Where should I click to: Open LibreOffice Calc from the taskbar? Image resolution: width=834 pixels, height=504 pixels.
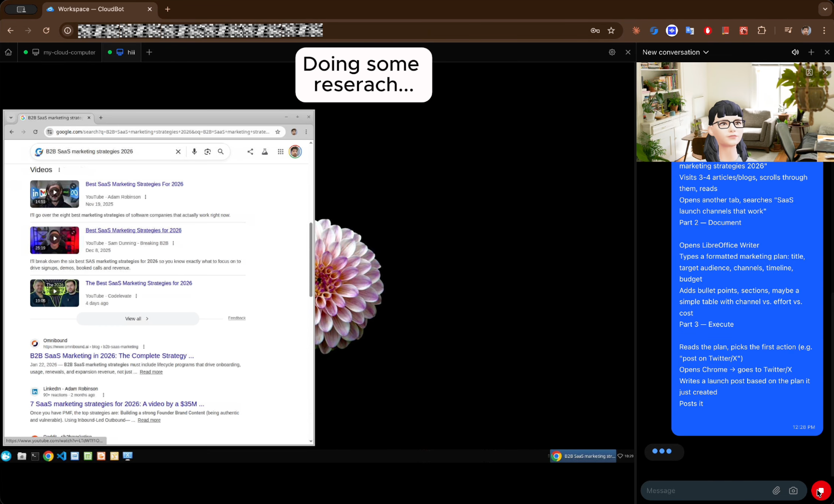(x=88, y=456)
